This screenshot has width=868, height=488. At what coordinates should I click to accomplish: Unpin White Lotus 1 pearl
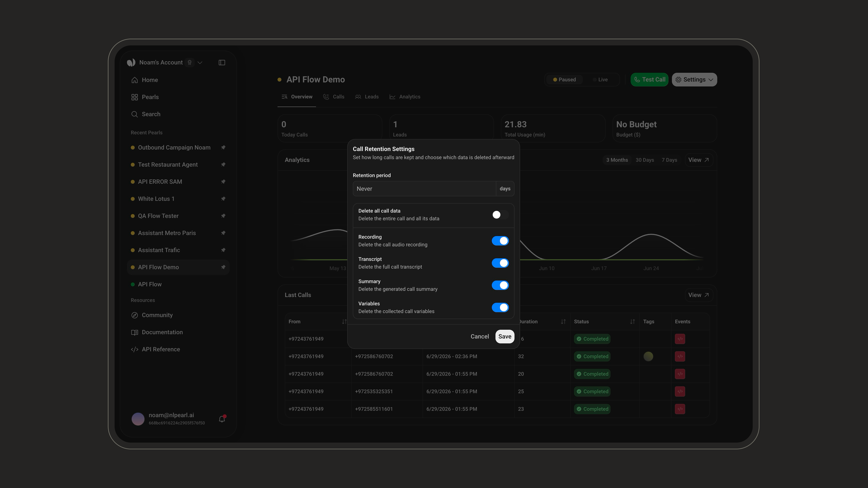coord(223,199)
